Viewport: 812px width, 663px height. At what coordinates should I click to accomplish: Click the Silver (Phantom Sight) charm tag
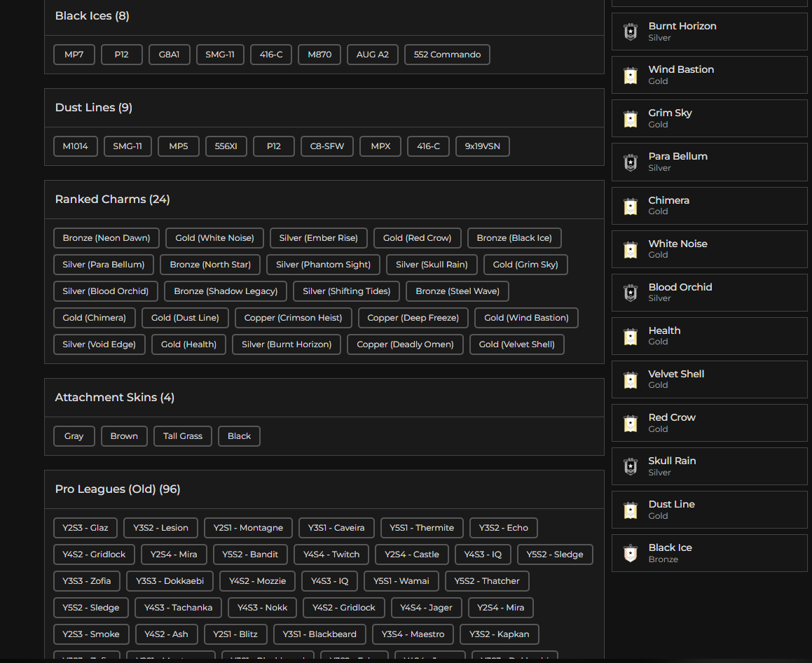(323, 265)
